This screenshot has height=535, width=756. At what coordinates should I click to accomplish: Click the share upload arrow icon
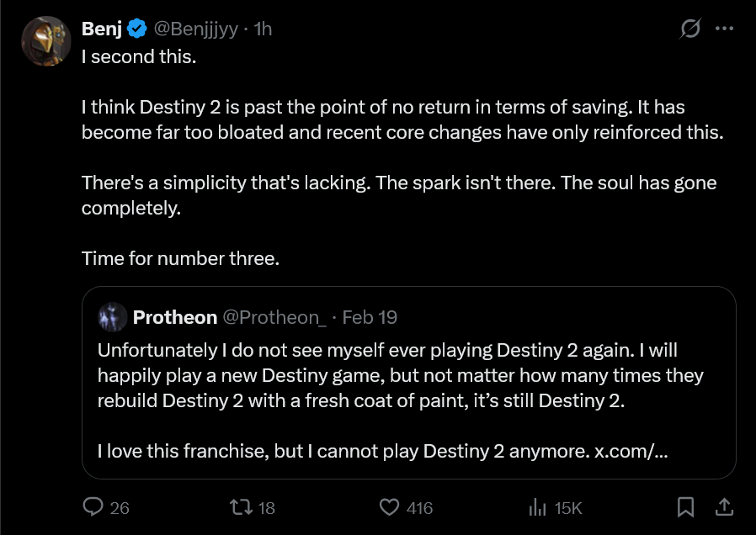(722, 507)
